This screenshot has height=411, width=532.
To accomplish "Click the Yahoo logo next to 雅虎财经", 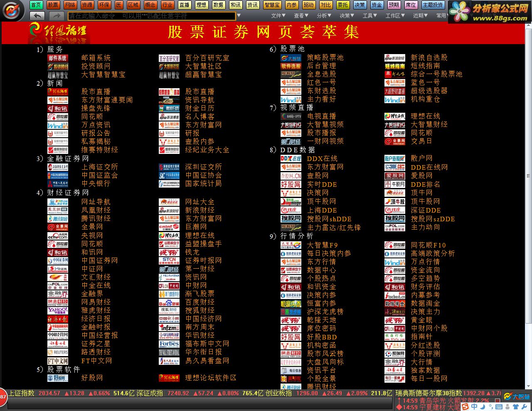I will (x=58, y=311).
